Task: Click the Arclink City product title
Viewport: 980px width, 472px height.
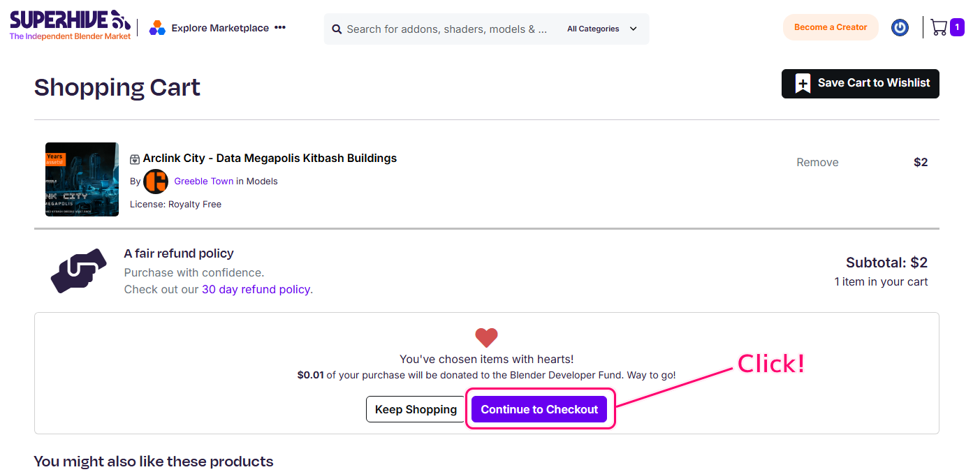Action: [270, 158]
